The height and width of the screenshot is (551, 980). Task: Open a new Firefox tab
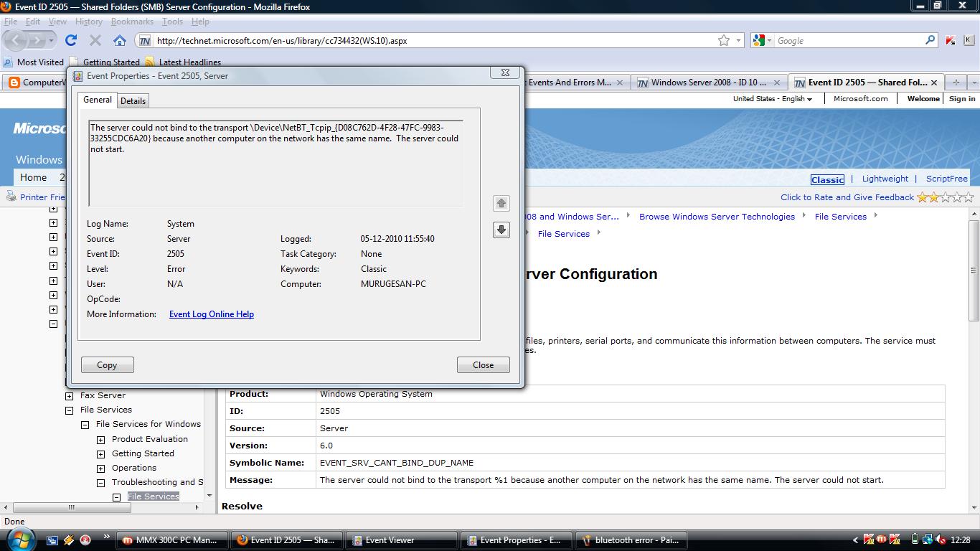point(956,82)
